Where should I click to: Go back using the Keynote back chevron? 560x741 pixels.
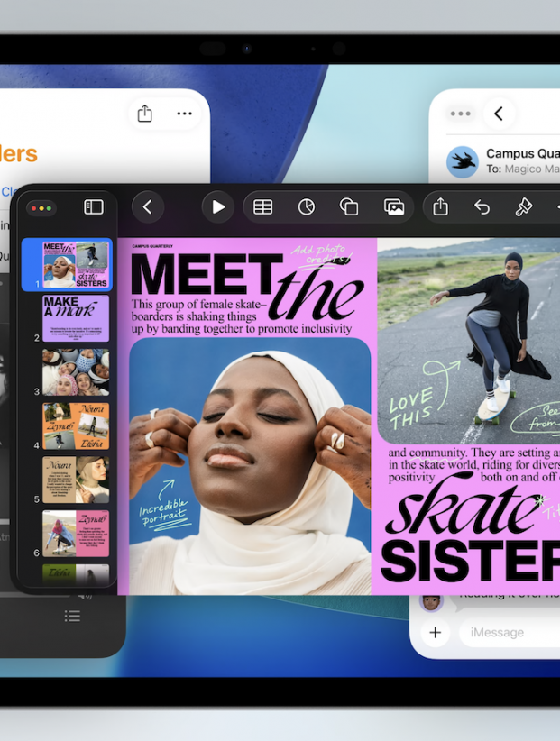(x=148, y=207)
